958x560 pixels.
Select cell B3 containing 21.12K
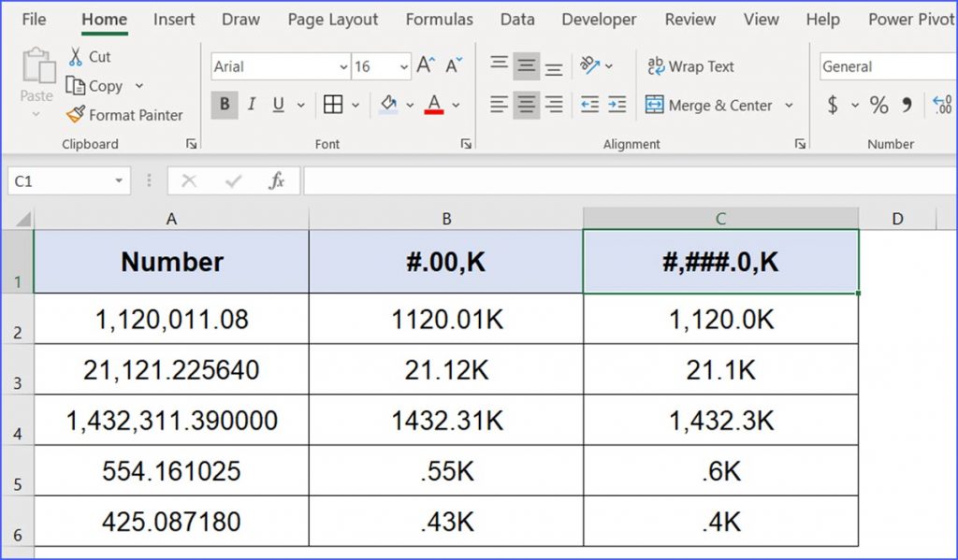pyautogui.click(x=446, y=370)
